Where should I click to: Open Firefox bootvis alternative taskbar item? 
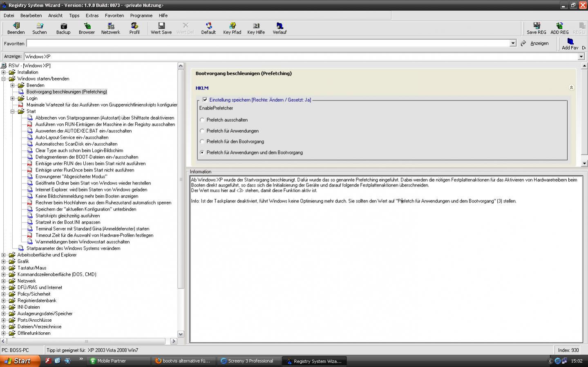pos(183,361)
